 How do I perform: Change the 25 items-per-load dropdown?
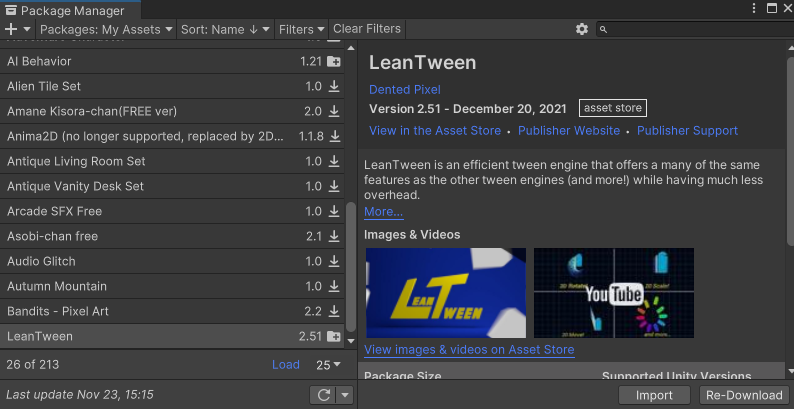[x=329, y=365]
